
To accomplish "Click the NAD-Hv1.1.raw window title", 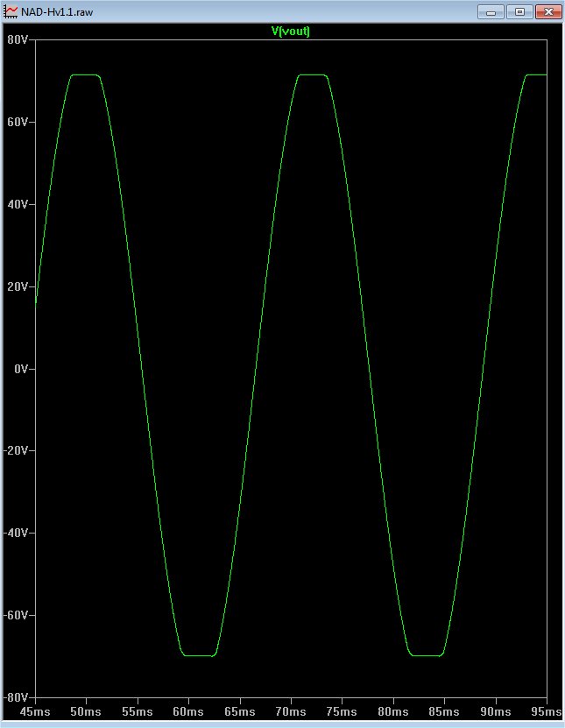I will (57, 12).
